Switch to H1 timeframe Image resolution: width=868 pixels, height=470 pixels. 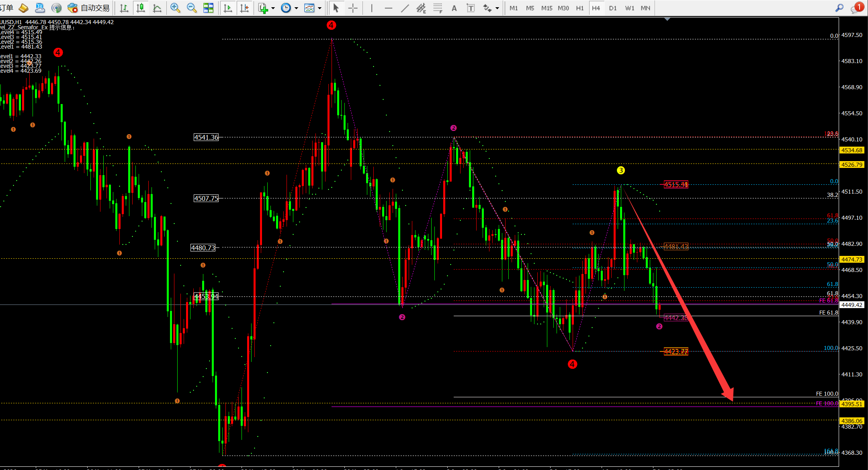(x=580, y=8)
